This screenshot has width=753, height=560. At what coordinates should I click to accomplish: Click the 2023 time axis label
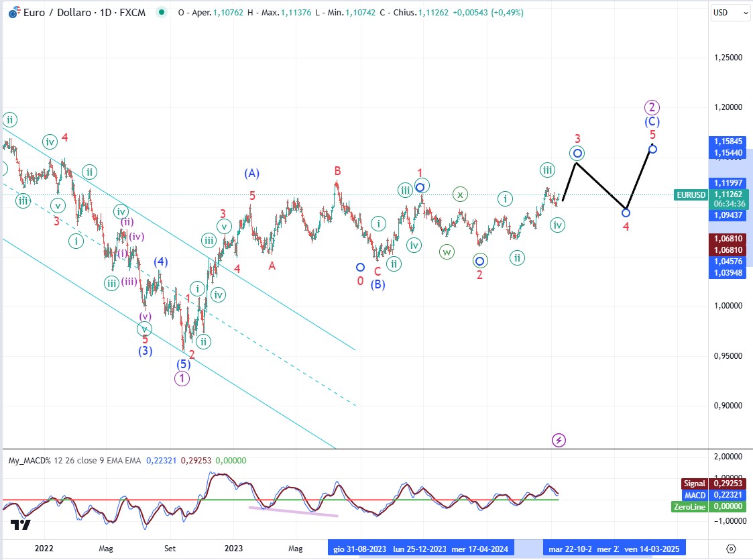click(x=234, y=548)
